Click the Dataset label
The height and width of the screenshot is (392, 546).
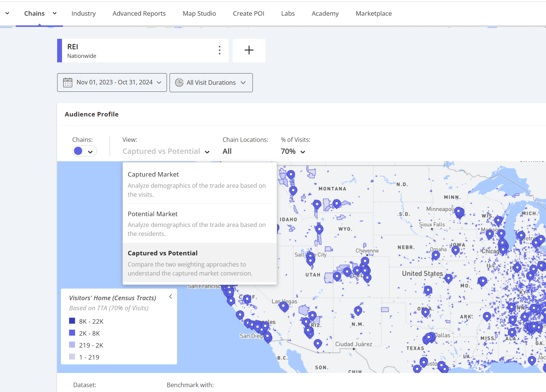tap(85, 385)
